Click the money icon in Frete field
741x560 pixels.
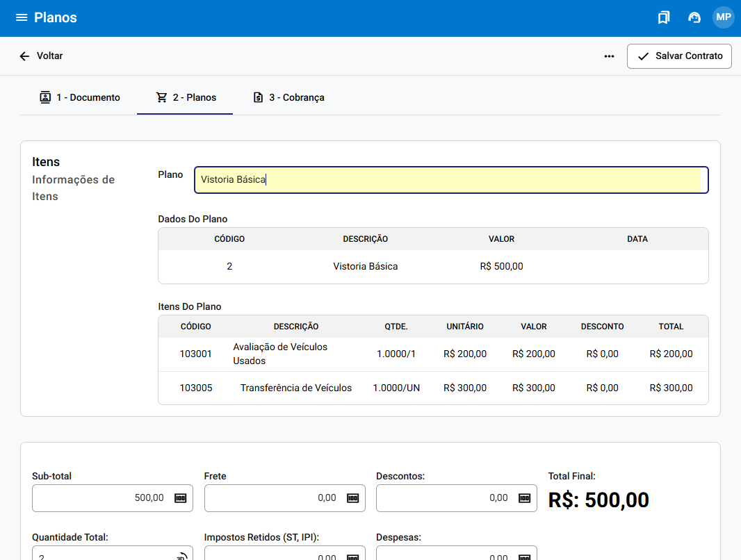click(x=352, y=498)
